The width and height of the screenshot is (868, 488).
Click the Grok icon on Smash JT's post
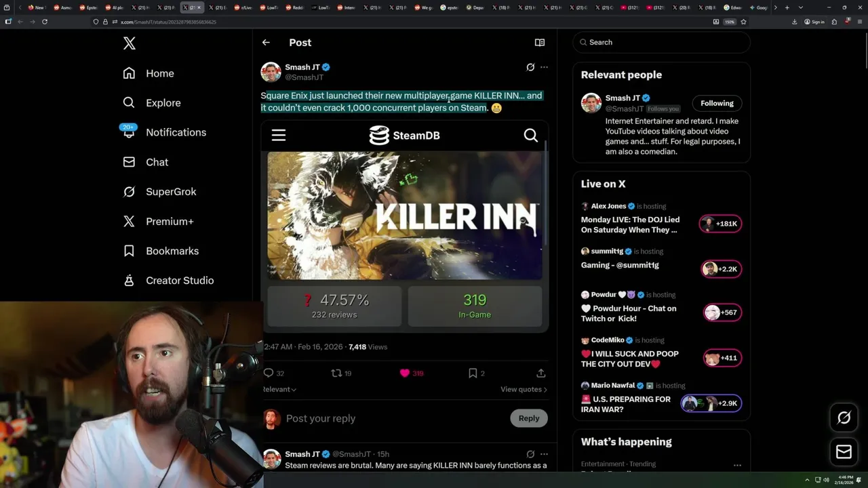pos(530,67)
